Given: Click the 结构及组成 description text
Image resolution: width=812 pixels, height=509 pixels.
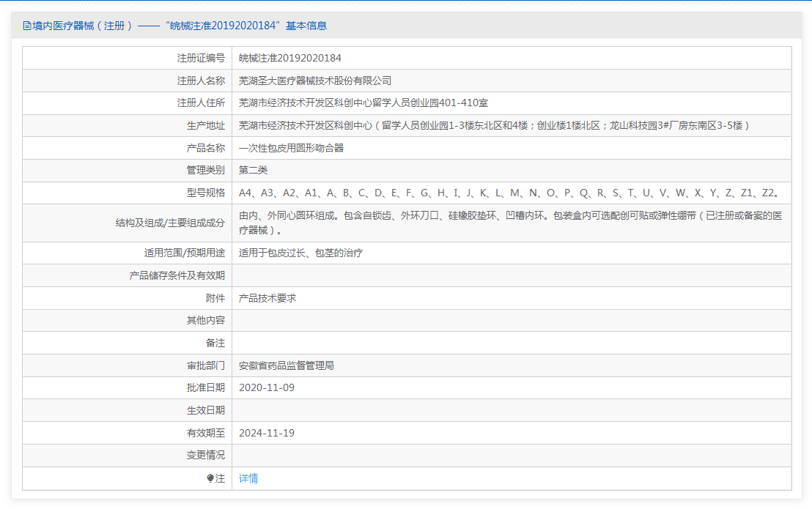Looking at the screenshot, I should pyautogui.click(x=510, y=223).
